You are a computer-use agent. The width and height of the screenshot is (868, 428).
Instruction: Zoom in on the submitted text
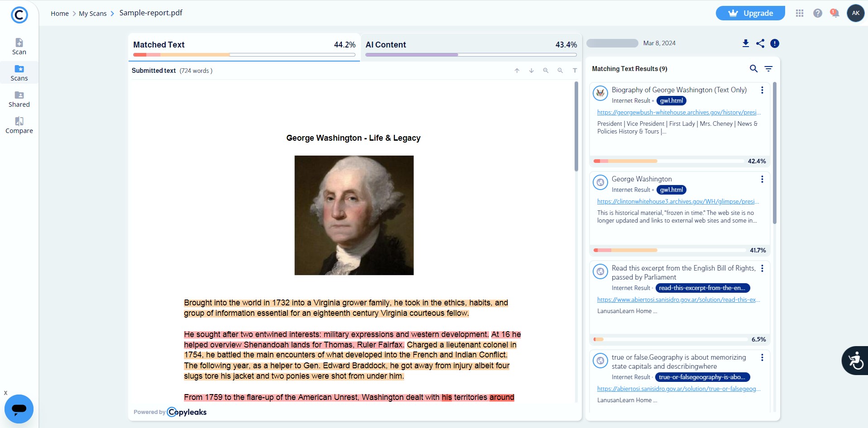(546, 71)
